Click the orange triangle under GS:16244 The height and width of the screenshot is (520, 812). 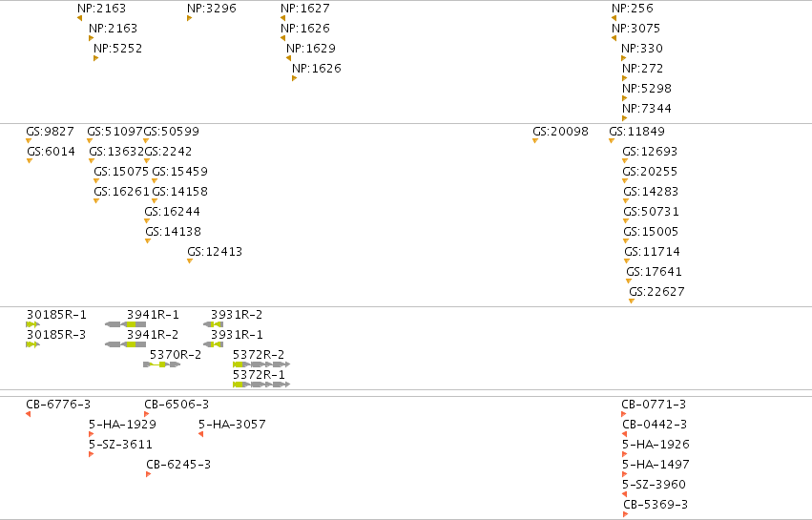pyautogui.click(x=147, y=221)
